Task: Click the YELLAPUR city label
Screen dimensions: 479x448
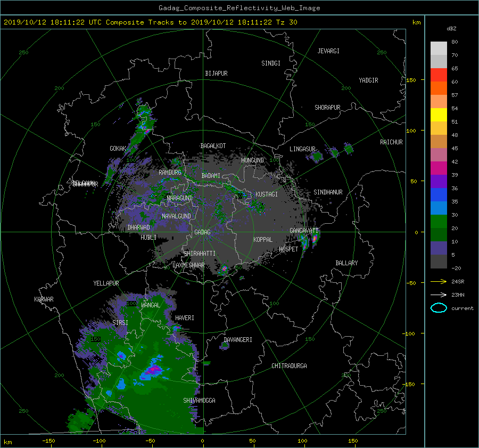Action: [x=106, y=283]
